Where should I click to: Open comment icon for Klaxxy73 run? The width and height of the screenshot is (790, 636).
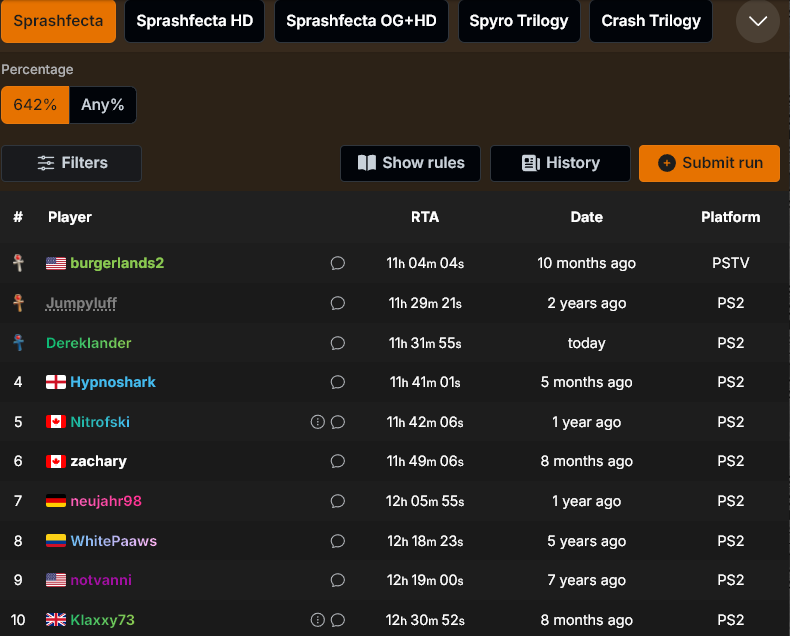[338, 620]
